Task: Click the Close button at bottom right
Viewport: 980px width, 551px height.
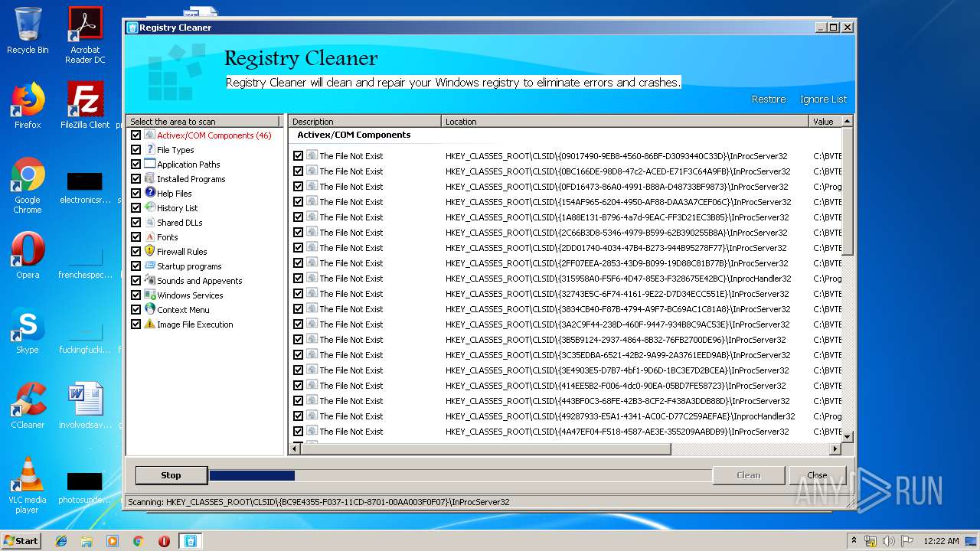Action: click(817, 475)
